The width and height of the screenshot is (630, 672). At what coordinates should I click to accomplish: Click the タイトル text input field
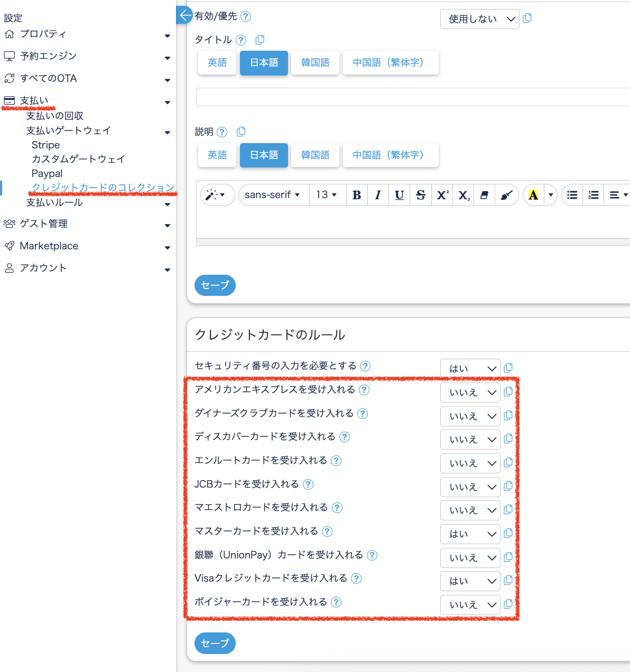pos(412,97)
